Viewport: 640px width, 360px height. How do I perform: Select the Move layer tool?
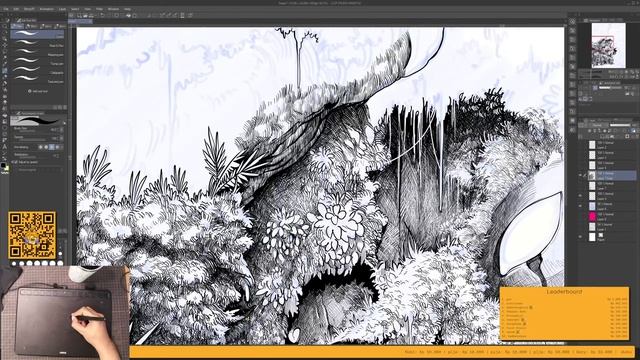click(x=5, y=46)
